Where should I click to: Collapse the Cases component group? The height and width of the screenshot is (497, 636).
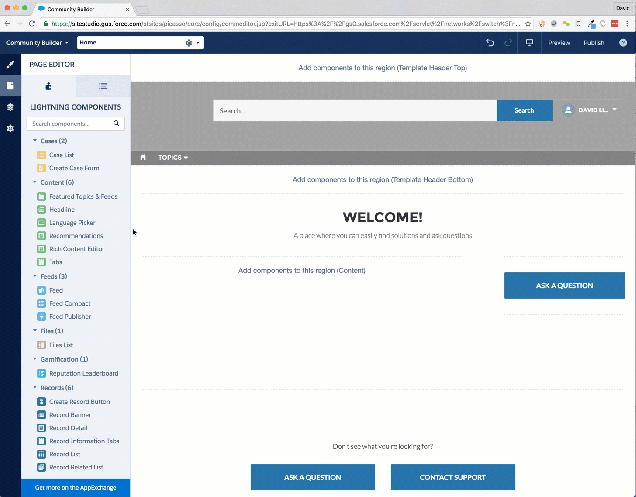(35, 141)
